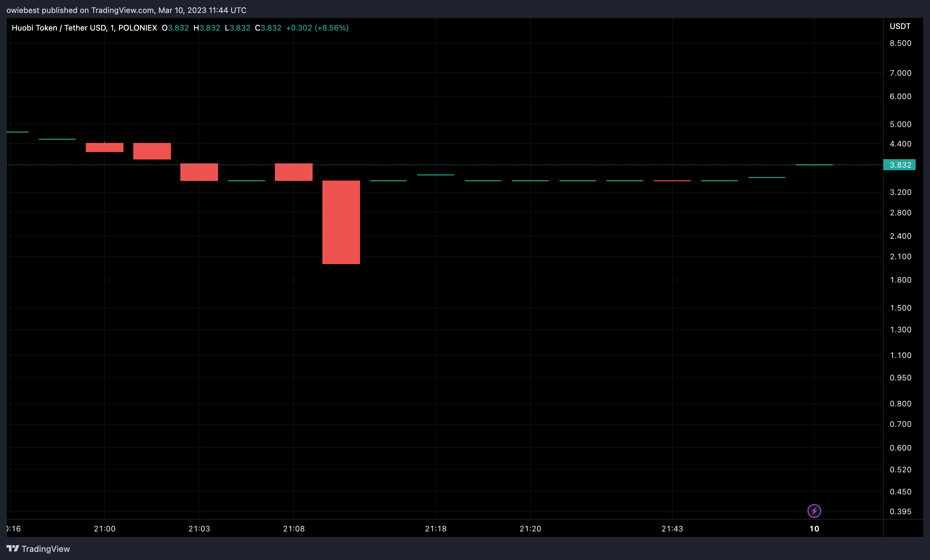Click the +0.302 (+8.56%) change value
The height and width of the screenshot is (560, 930).
coord(317,28)
